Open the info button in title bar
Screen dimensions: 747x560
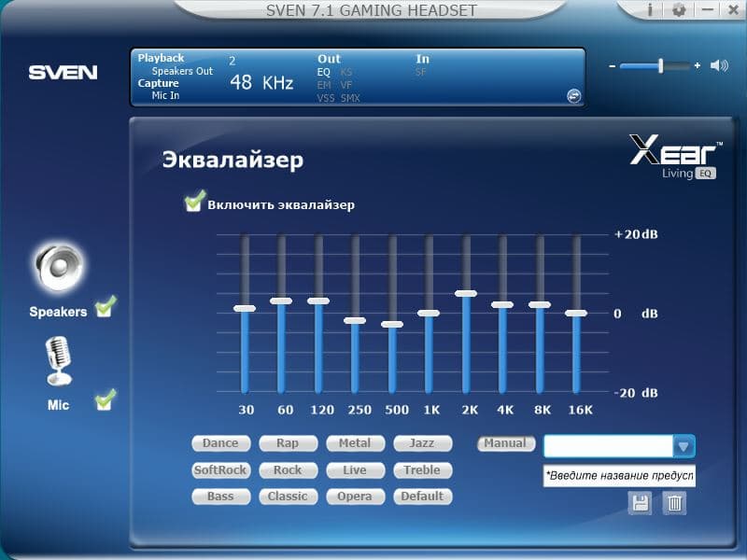pos(649,9)
